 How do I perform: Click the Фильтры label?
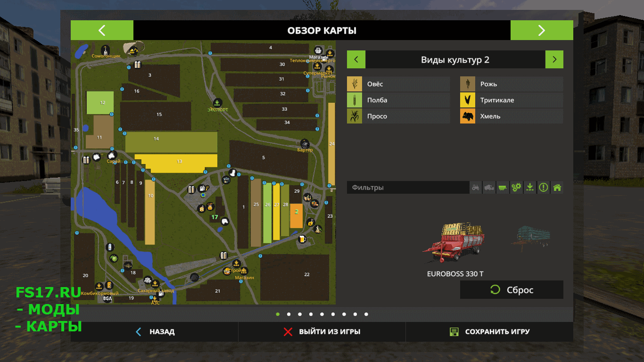[368, 188]
